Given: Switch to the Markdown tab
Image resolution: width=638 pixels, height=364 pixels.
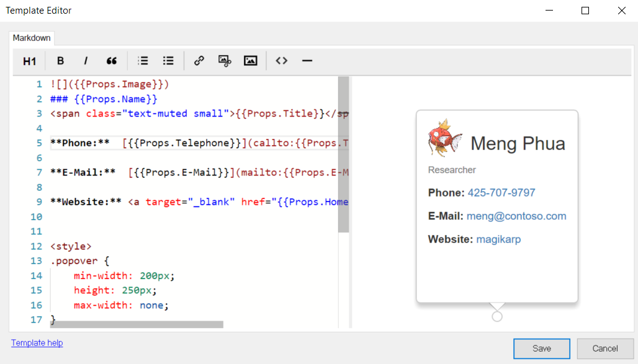Looking at the screenshot, I should pos(32,38).
